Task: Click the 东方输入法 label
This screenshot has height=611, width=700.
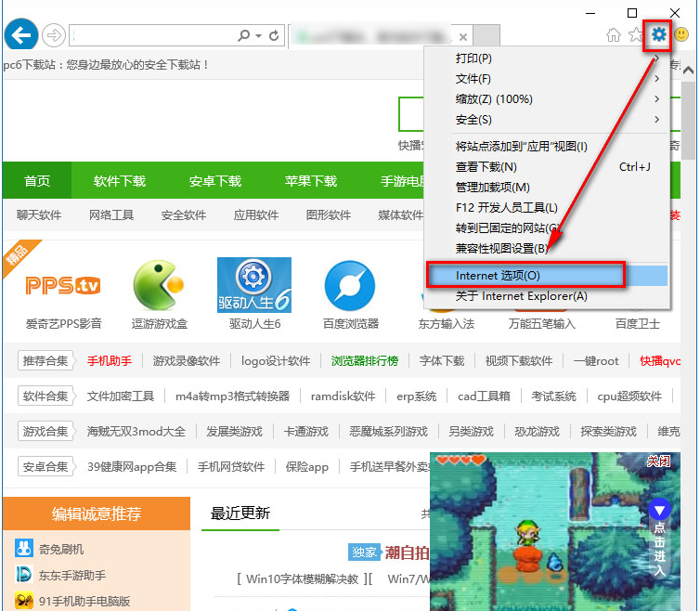Action: 446,324
